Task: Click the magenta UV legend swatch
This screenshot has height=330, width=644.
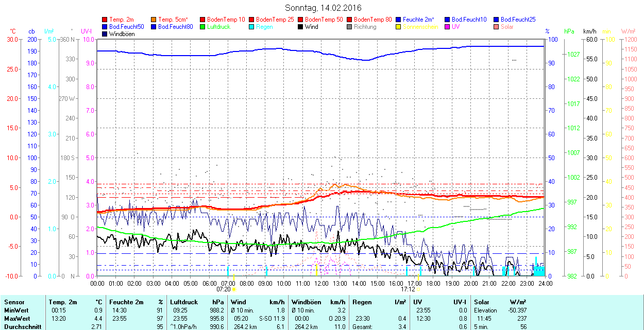Action: 448,27
